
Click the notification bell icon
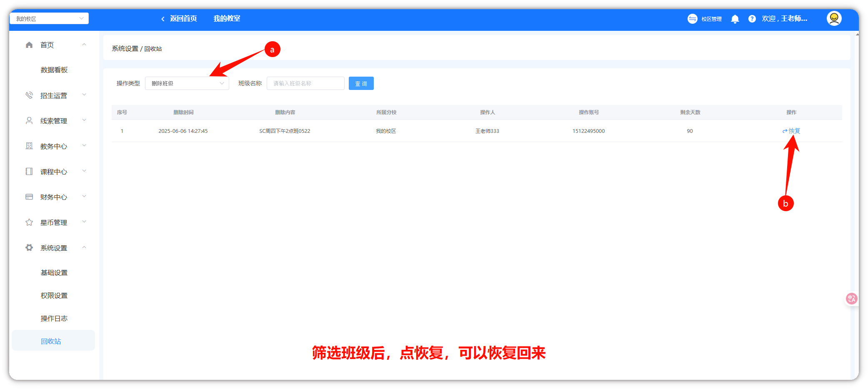point(735,19)
